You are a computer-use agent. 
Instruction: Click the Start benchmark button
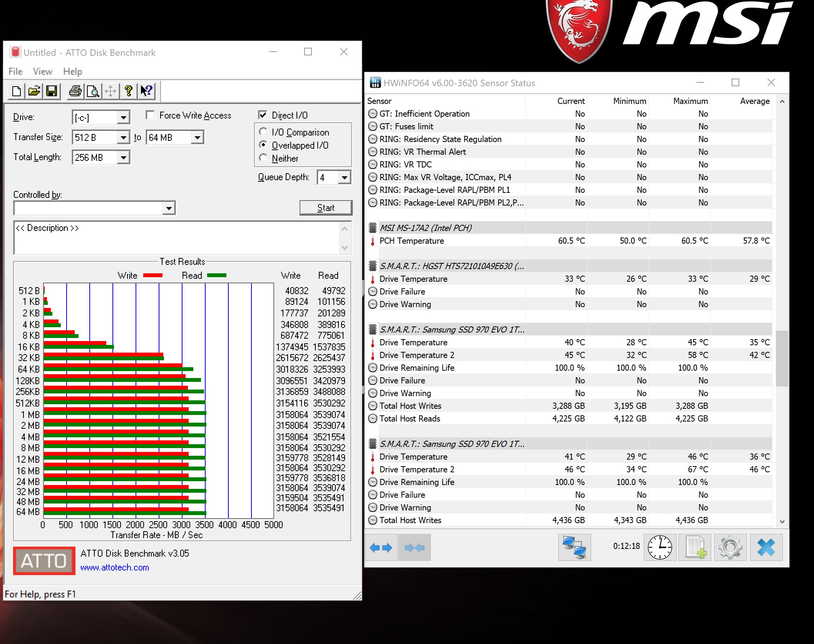click(326, 208)
